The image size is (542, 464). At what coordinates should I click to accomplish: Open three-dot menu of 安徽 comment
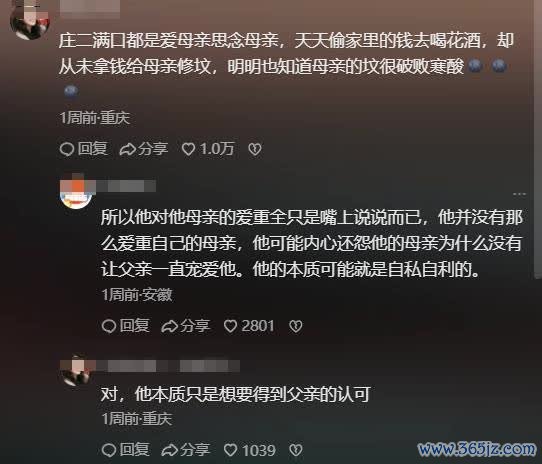520,194
